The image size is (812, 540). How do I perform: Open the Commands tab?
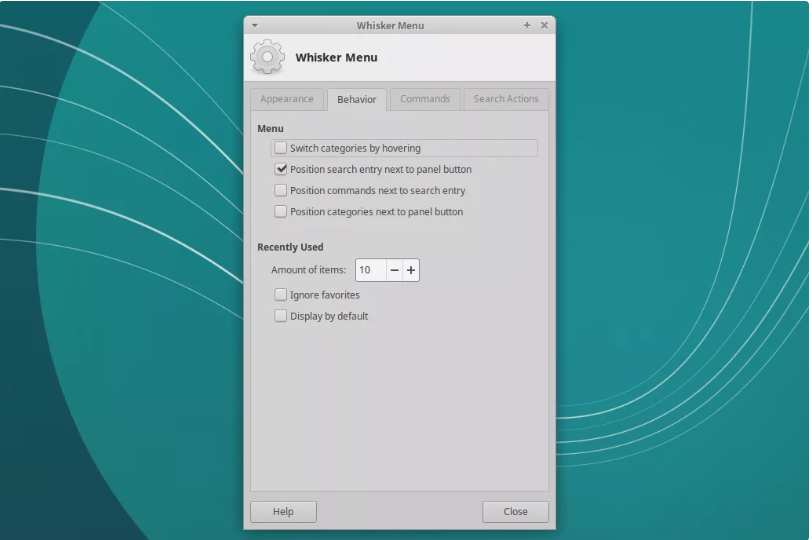425,99
